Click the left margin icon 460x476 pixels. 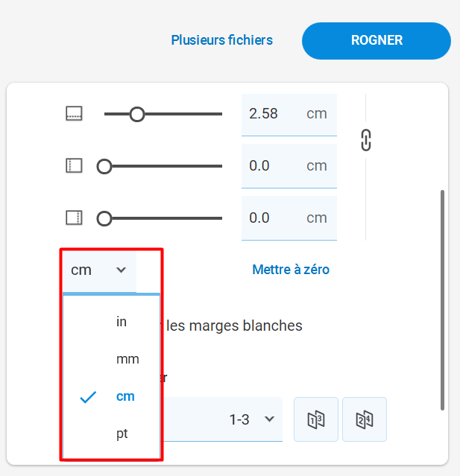click(x=74, y=166)
